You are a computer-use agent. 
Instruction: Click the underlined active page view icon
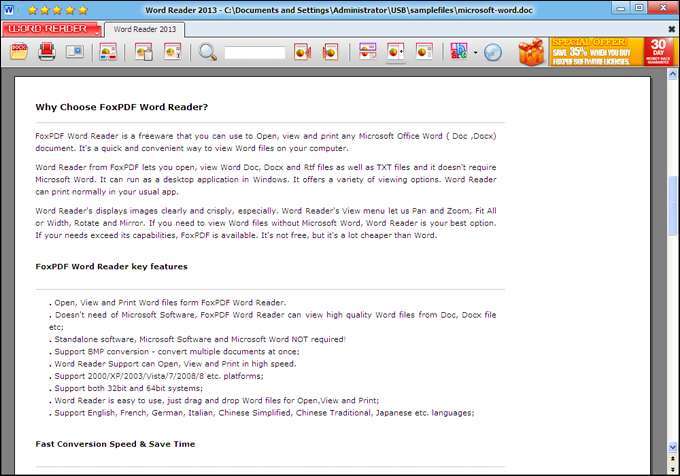click(x=396, y=52)
